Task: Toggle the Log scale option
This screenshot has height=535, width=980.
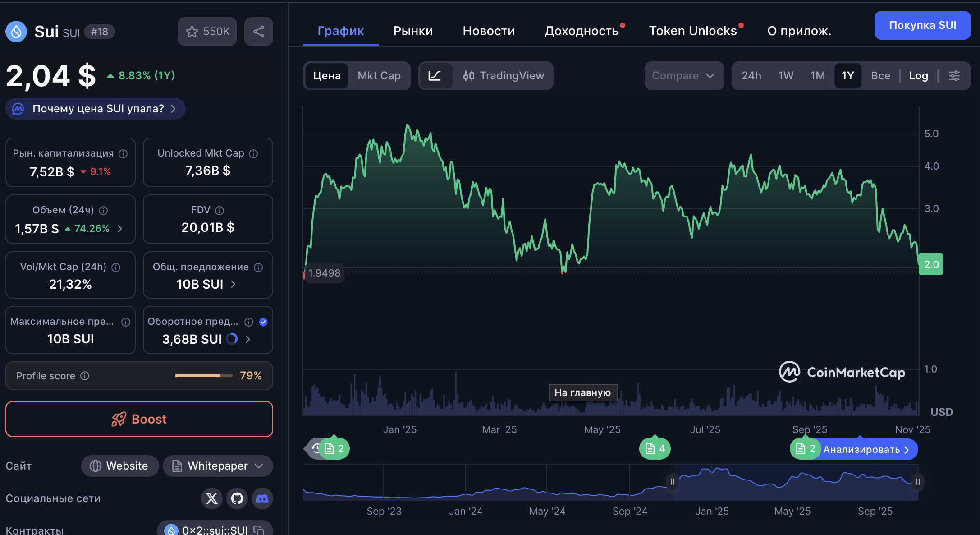Action: click(x=918, y=76)
